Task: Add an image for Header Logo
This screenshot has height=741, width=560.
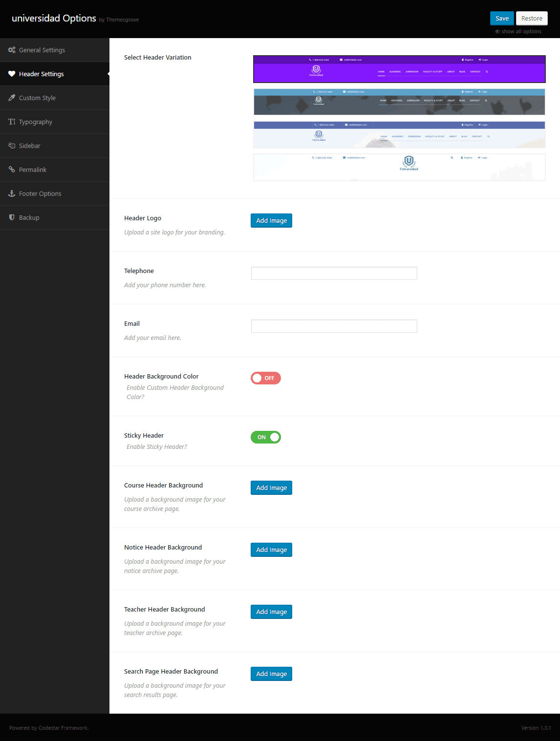Action: (x=271, y=220)
